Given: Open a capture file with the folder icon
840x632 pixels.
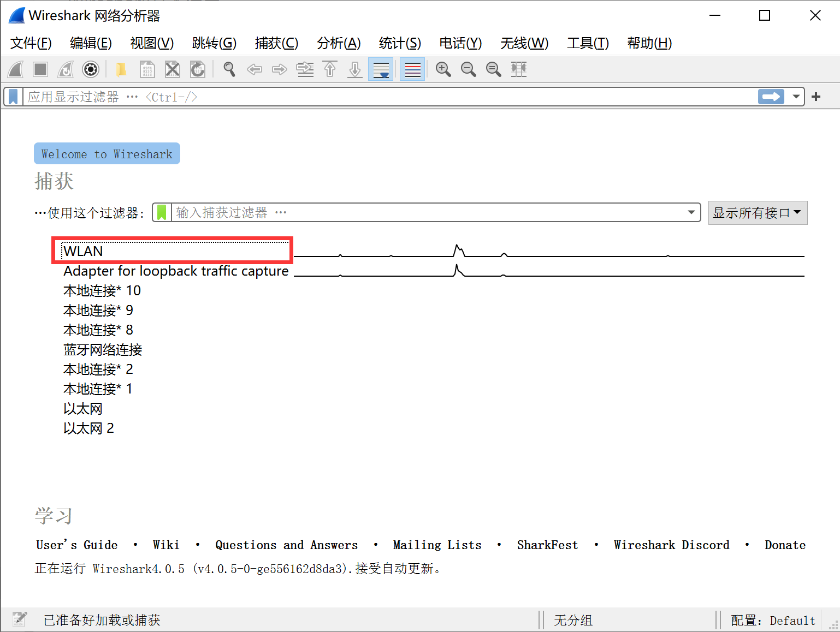Looking at the screenshot, I should click(x=121, y=69).
